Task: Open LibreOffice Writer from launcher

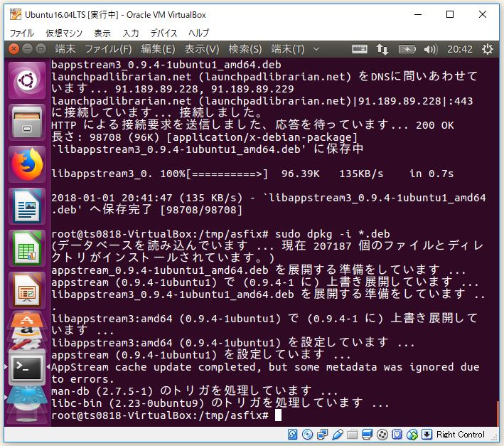Action: [x=27, y=206]
